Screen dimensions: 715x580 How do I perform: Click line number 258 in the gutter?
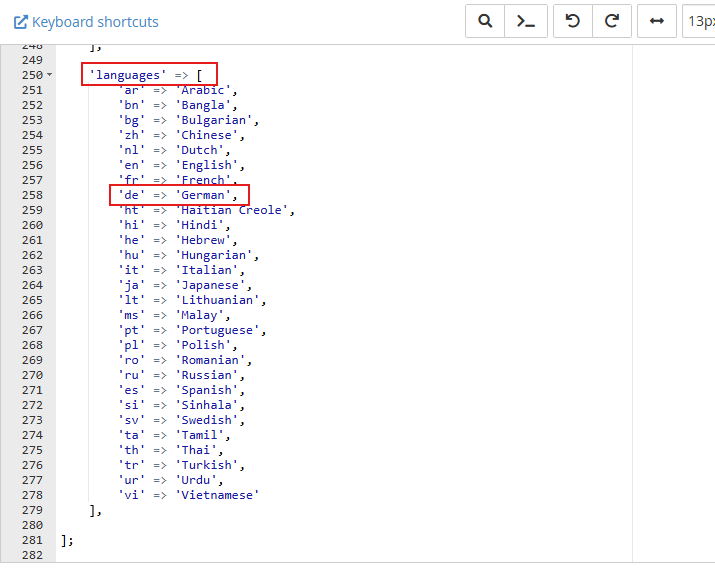[x=31, y=195]
